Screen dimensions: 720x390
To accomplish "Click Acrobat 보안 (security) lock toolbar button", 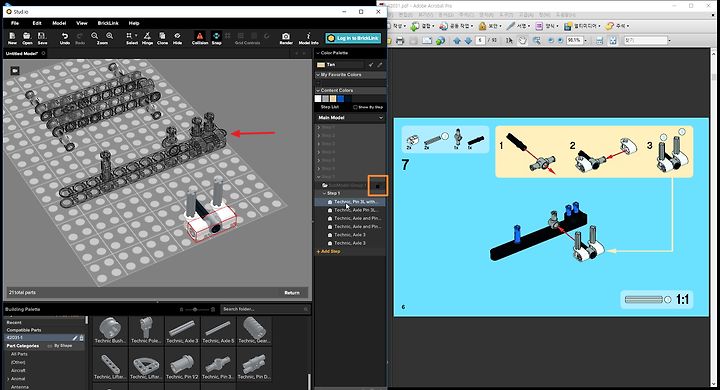I will [489, 26].
